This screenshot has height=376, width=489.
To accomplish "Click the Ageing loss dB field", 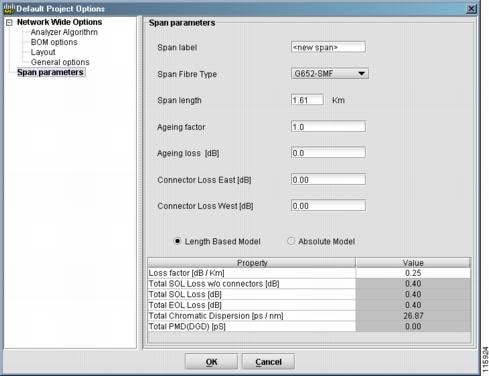I will (328, 153).
